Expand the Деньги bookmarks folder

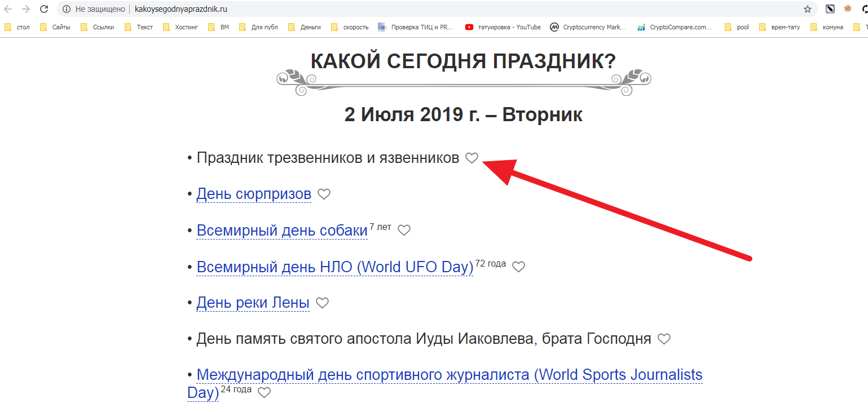point(305,27)
